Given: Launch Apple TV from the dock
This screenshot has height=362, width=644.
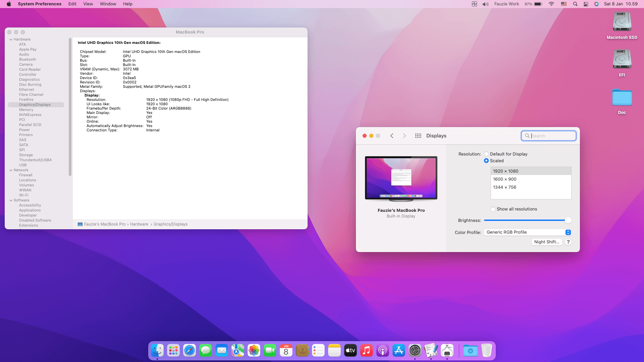Looking at the screenshot, I should click(351, 351).
